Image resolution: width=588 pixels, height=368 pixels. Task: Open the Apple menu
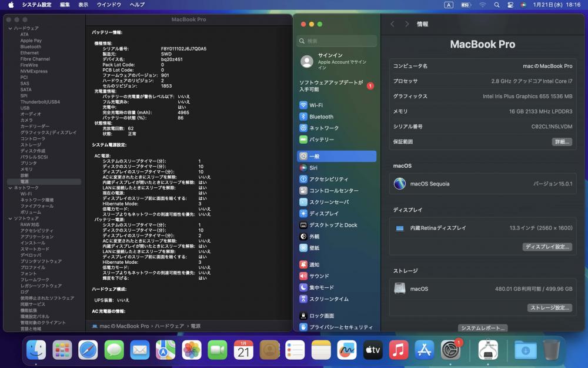click(11, 5)
